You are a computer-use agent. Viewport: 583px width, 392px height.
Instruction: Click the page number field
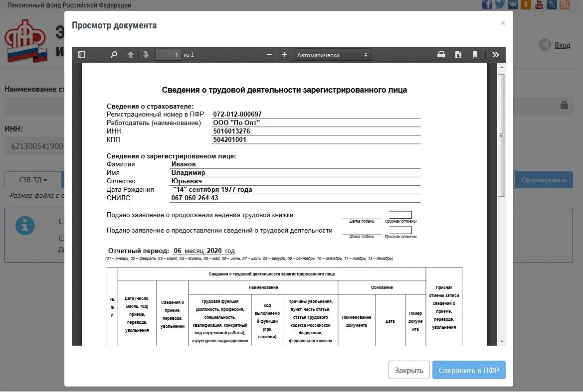point(169,55)
